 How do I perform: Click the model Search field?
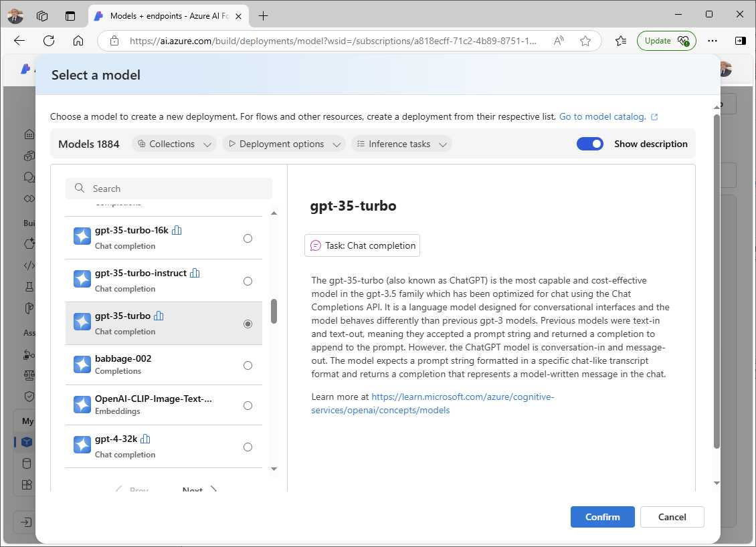tap(169, 189)
